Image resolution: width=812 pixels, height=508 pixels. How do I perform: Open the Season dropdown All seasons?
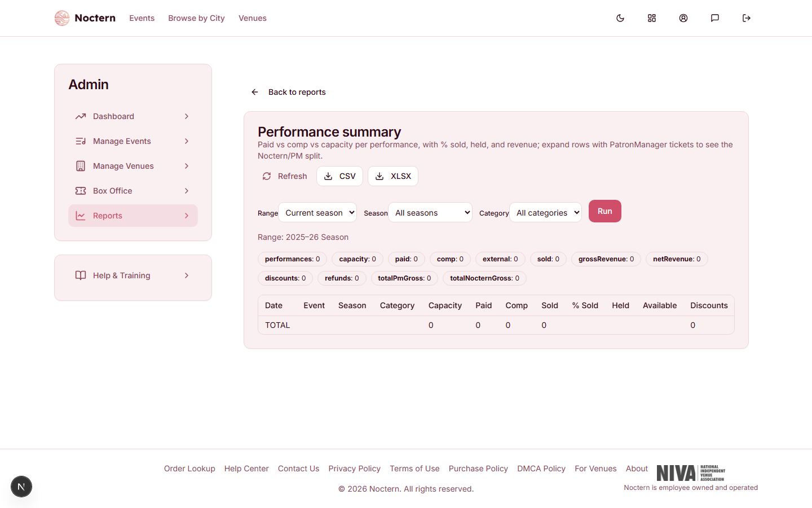430,212
